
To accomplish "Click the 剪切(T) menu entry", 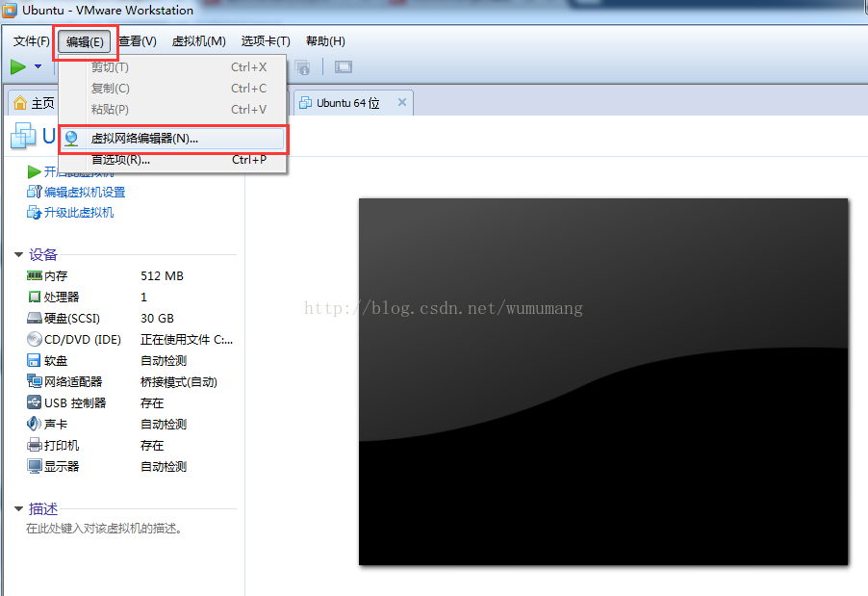I will (172, 67).
